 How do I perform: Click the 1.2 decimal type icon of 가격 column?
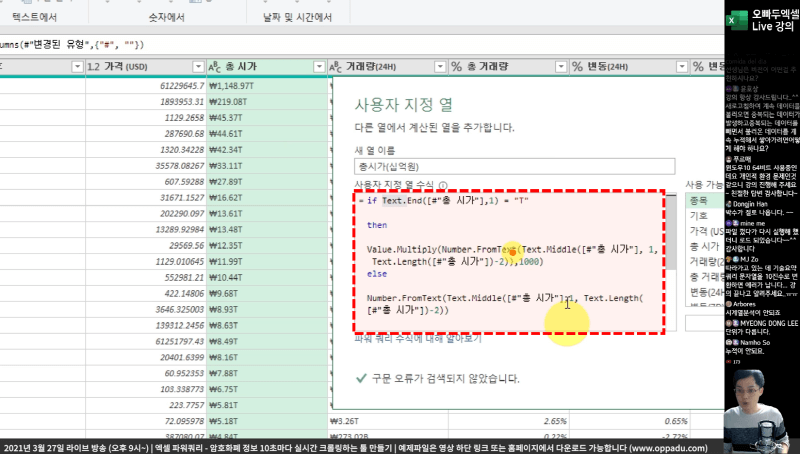(94, 66)
